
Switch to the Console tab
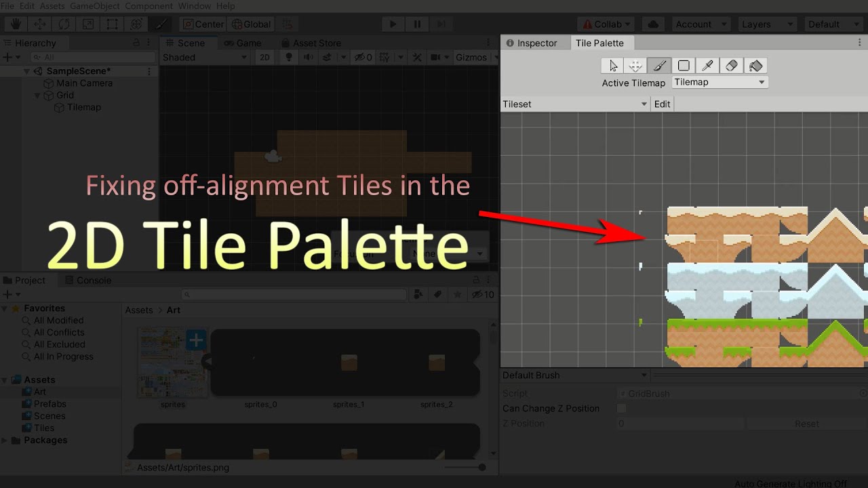tap(88, 281)
